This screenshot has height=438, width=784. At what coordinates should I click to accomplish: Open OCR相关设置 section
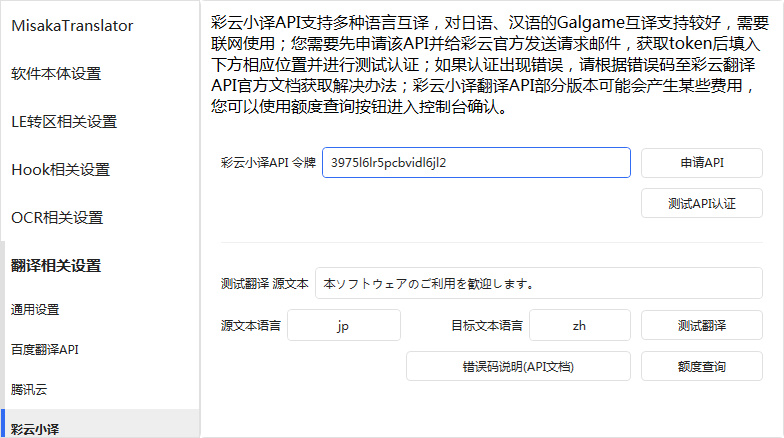(x=57, y=218)
